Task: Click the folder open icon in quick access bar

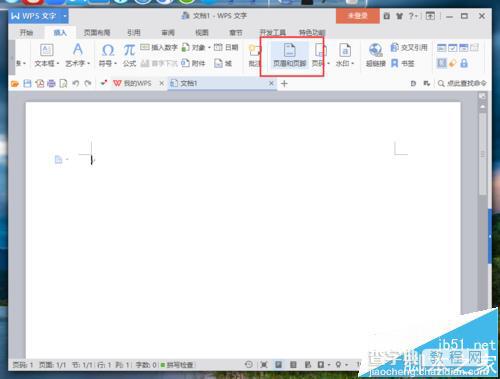Action: (15, 84)
